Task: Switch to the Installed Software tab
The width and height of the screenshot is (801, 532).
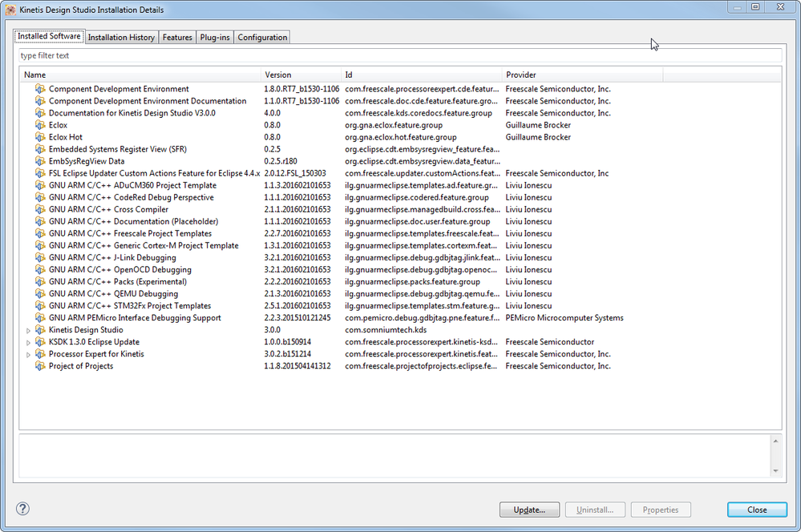Action: (49, 36)
